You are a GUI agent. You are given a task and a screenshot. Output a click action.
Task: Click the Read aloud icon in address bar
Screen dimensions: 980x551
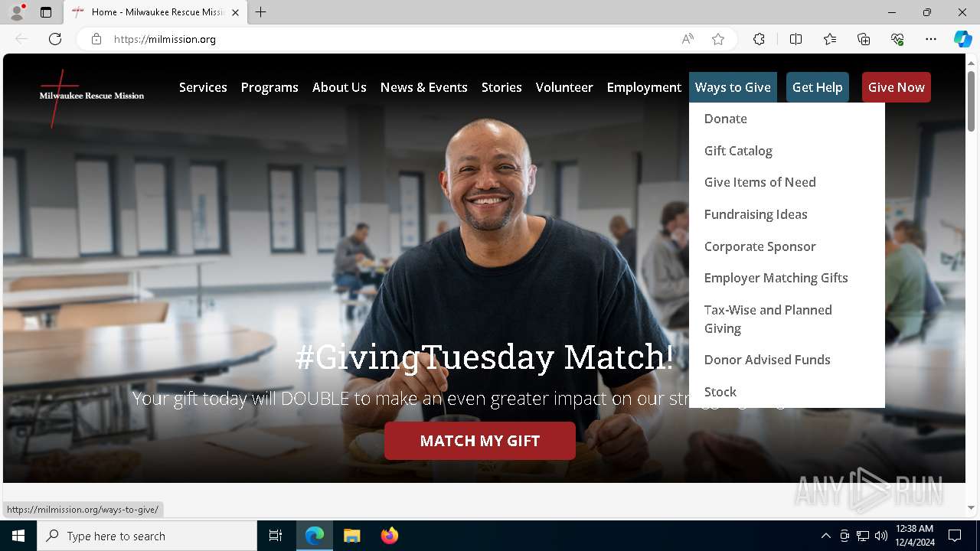point(688,39)
